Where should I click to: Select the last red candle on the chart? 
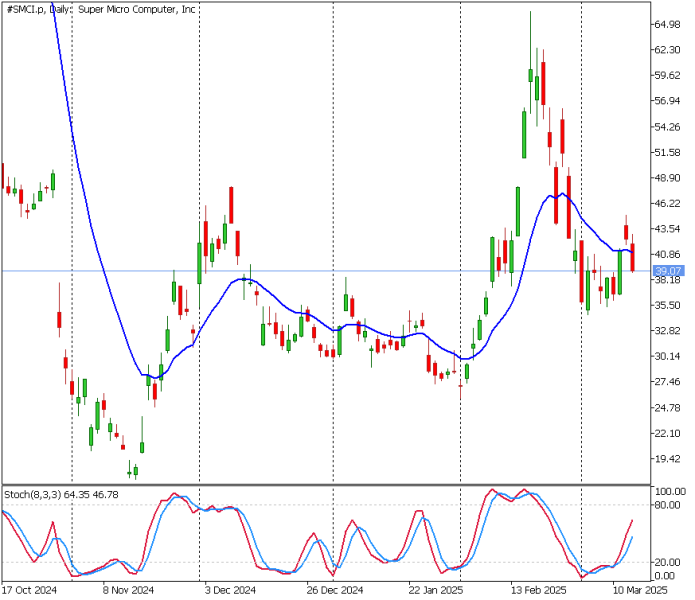pyautogui.click(x=633, y=257)
